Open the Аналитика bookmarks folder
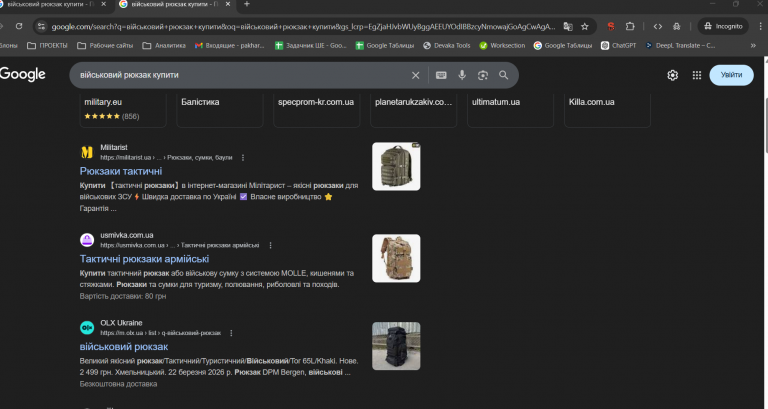 [164, 46]
